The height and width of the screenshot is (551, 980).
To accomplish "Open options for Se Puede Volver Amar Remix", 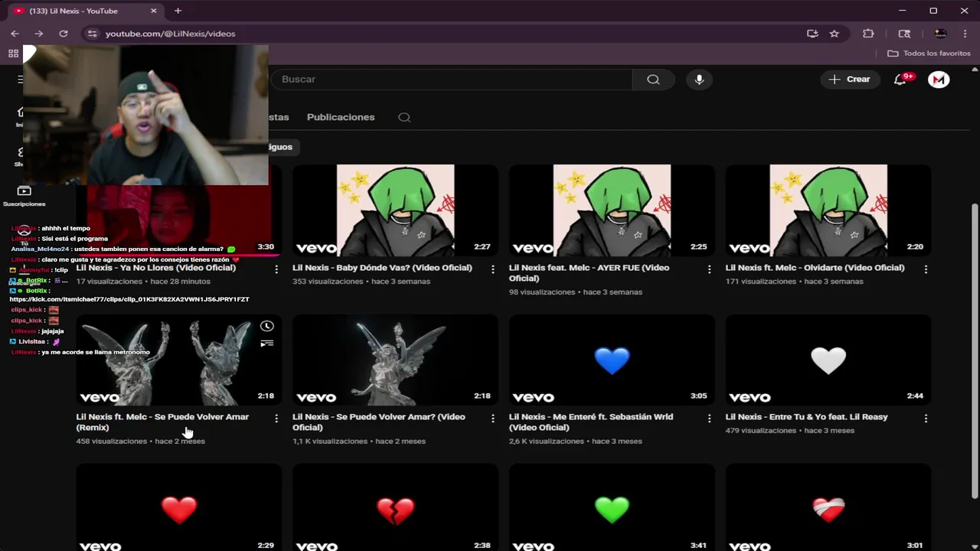I will tap(276, 419).
